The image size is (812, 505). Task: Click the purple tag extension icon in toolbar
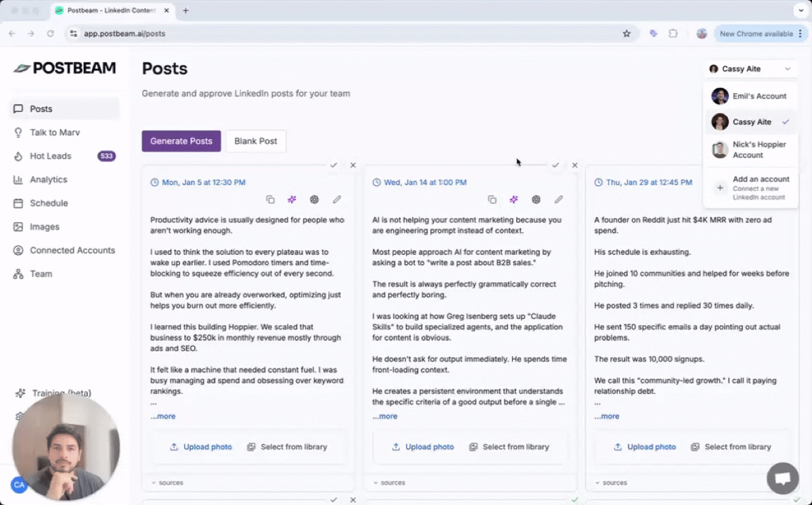pyautogui.click(x=653, y=33)
